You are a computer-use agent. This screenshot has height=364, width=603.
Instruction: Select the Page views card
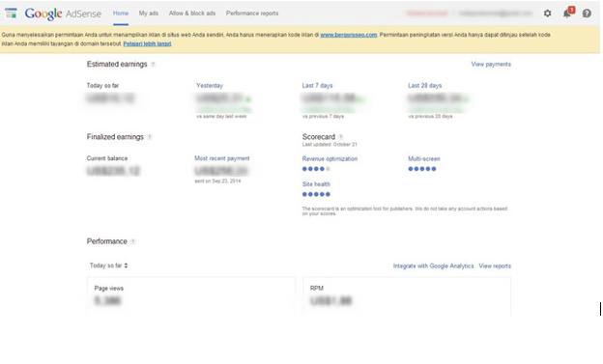[x=191, y=296]
